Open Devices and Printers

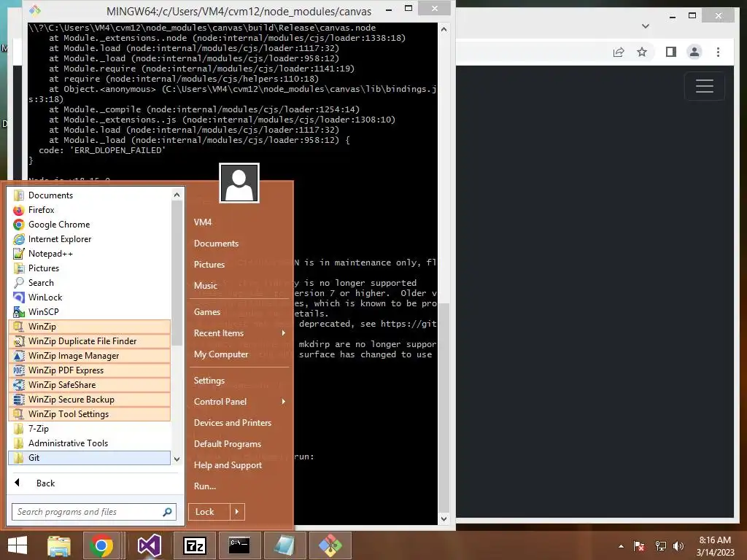[x=233, y=423]
